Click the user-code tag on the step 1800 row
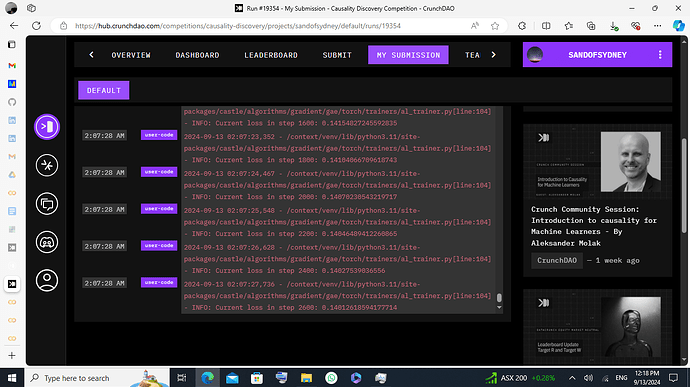This screenshot has width=690, height=387. [159, 135]
